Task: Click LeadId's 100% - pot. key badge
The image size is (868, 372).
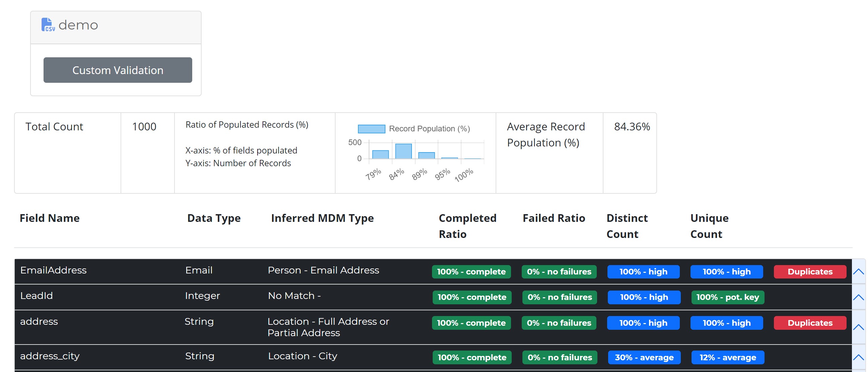Action: tap(727, 297)
